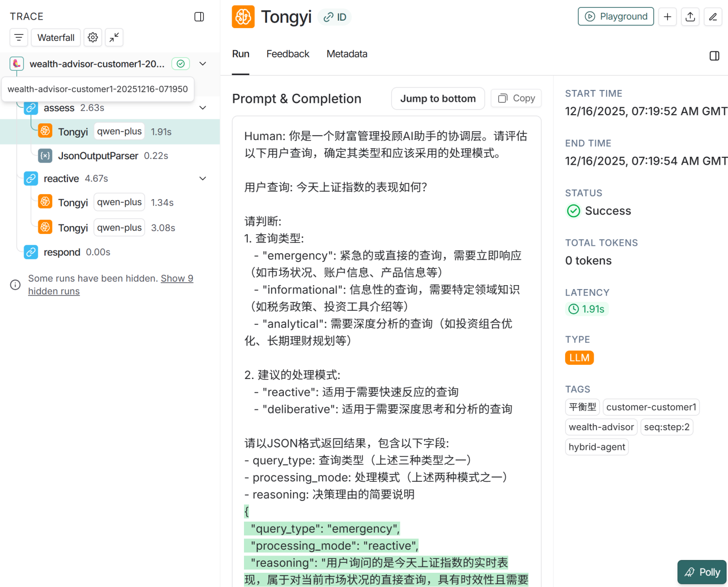
Task: Click the wealth-advisor root run icon
Action: 17,63
